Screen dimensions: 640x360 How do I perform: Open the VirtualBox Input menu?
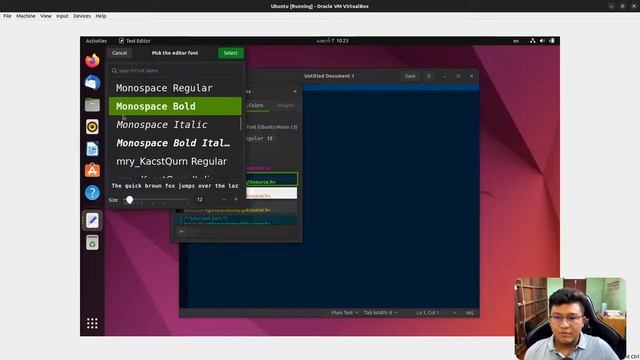pyautogui.click(x=62, y=16)
